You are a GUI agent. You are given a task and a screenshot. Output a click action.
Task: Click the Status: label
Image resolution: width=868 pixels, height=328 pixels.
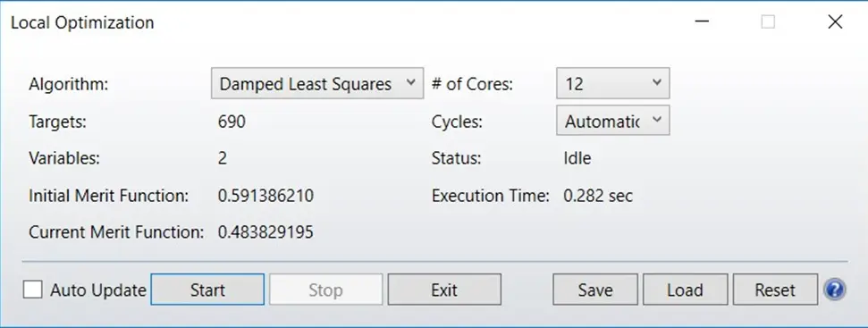click(x=457, y=159)
